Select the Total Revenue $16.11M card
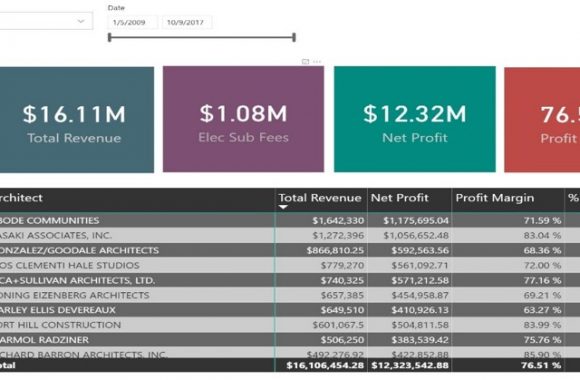Screen dimensions: 580x380 coord(76,120)
